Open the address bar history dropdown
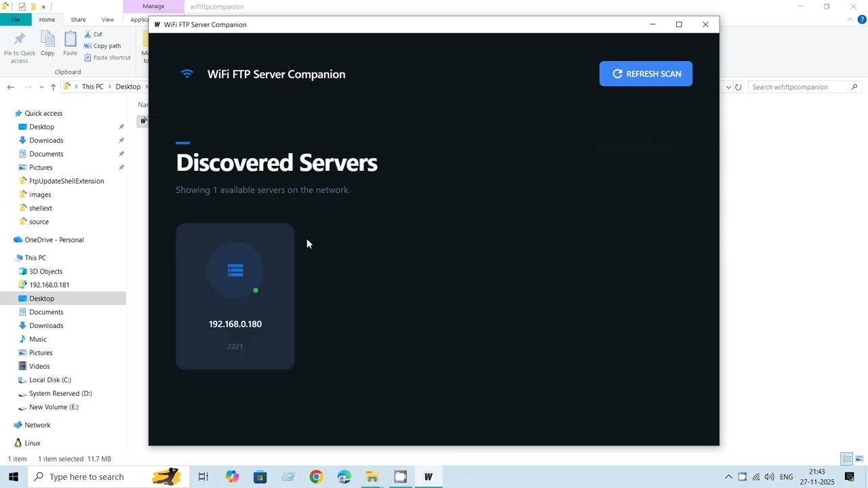868x488 pixels. click(x=728, y=87)
